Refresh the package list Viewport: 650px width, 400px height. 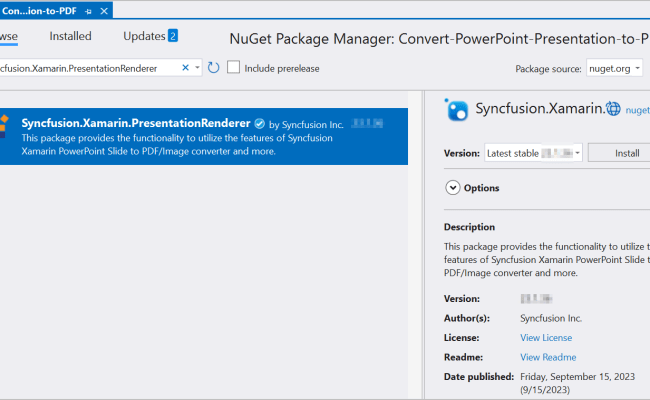213,68
